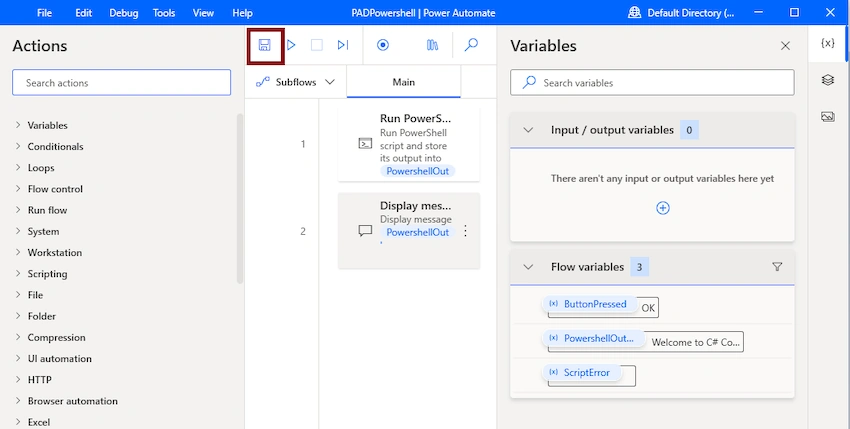Viewport: 850px width, 429px height.
Task: Click the Default Directory account label
Action: (x=691, y=12)
